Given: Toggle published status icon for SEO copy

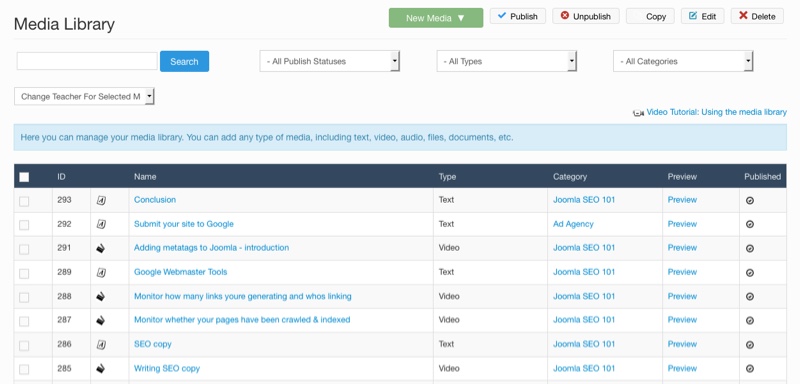Looking at the screenshot, I should pos(749,345).
